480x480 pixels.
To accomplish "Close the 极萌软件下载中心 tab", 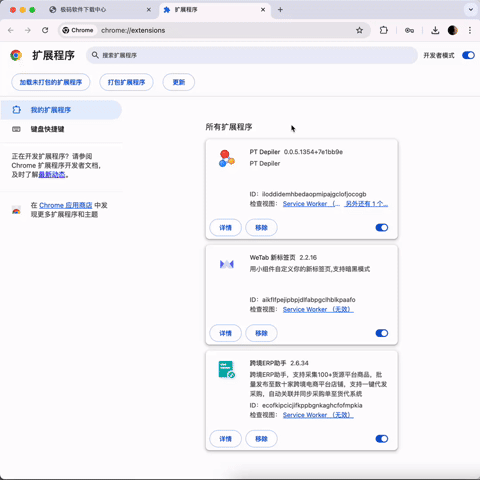I will point(149,10).
